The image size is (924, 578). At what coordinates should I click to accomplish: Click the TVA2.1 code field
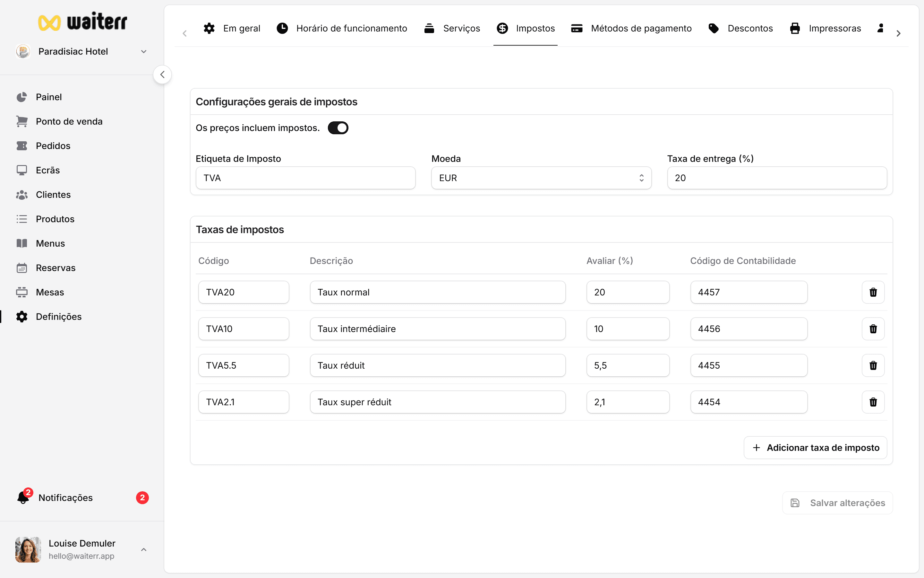click(x=244, y=402)
